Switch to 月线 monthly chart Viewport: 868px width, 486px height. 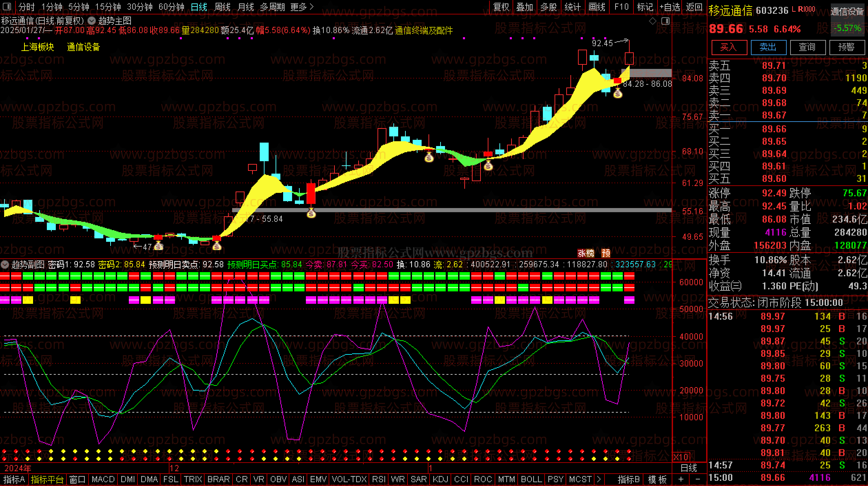pyautogui.click(x=246, y=7)
